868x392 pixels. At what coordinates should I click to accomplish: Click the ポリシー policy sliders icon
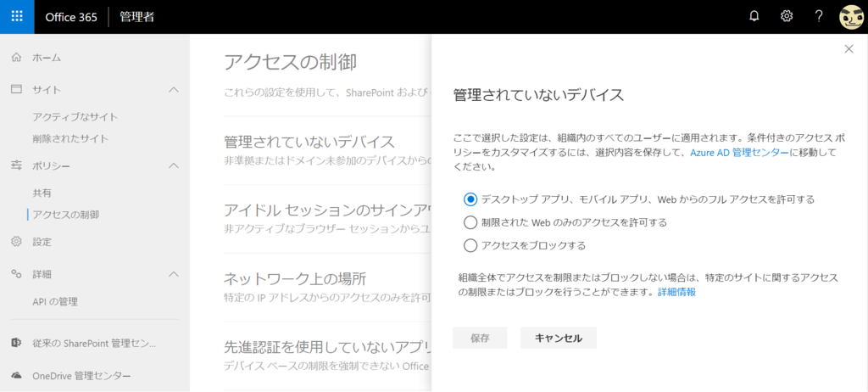coord(17,165)
